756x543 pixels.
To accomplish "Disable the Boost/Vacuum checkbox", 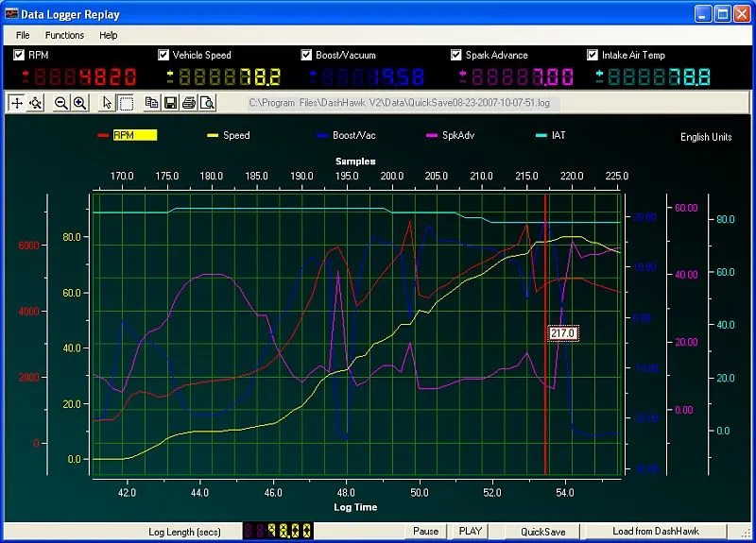I will point(307,55).
